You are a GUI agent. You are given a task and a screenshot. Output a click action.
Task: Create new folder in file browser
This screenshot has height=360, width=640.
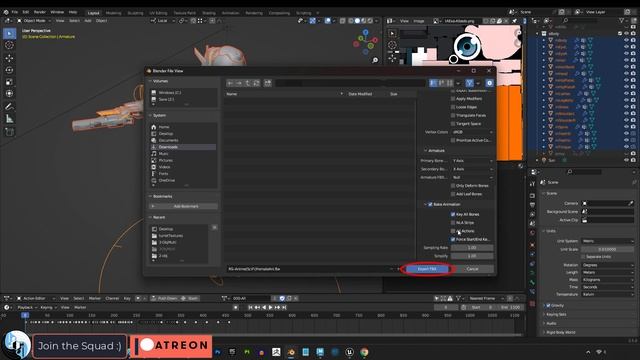[267, 83]
